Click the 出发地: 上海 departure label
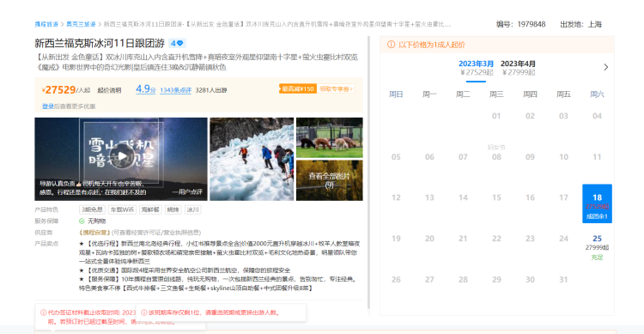Image resolution: width=644 pixels, height=334 pixels. (x=580, y=24)
